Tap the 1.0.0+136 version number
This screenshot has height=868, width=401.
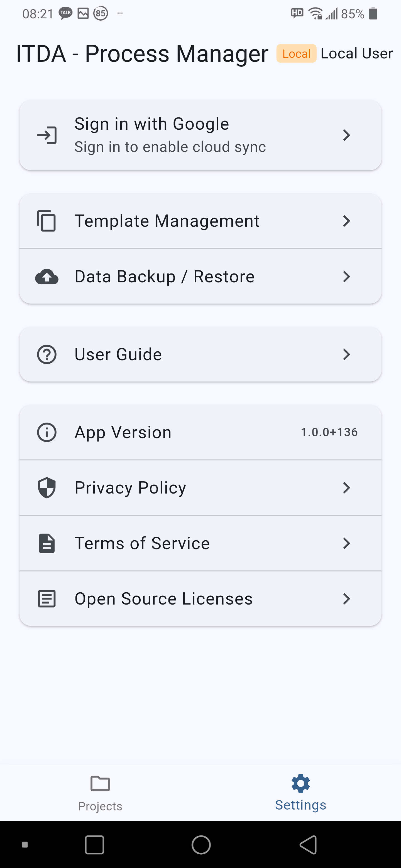point(329,432)
